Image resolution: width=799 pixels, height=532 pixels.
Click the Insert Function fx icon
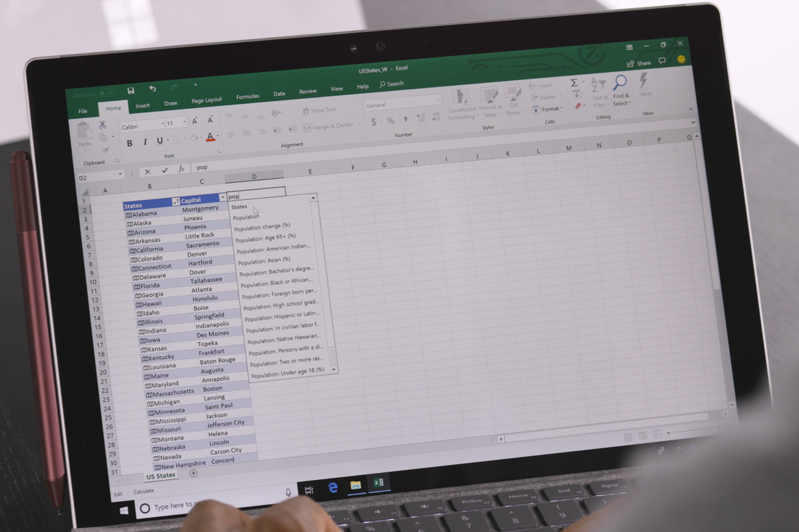point(182,169)
